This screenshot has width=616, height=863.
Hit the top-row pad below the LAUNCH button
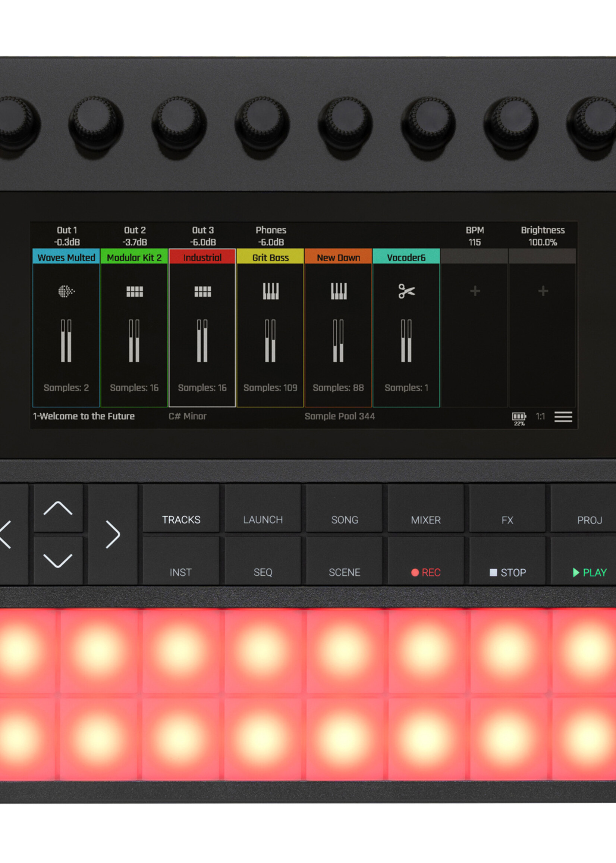point(263,651)
